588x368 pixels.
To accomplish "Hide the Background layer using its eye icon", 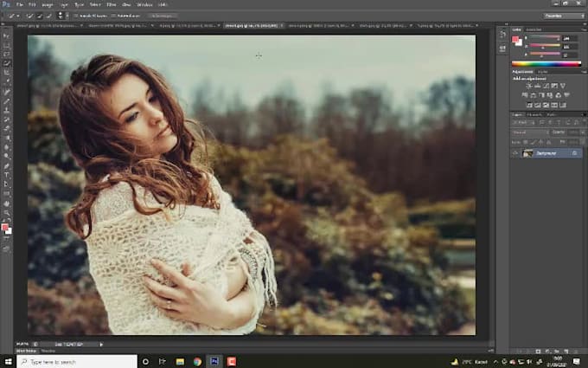I will [515, 152].
